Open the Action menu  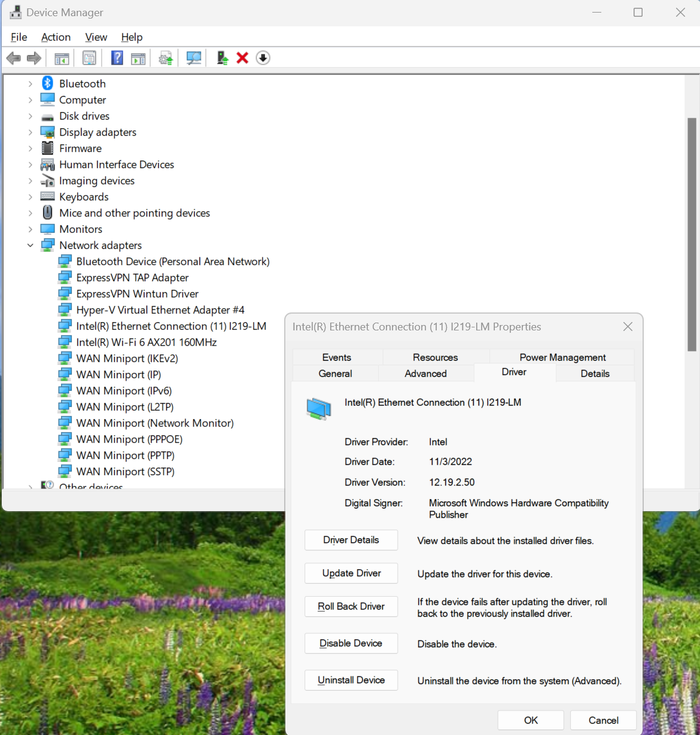(x=56, y=37)
